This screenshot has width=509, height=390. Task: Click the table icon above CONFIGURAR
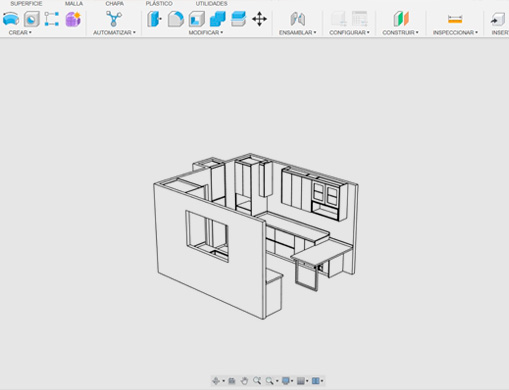[x=360, y=19]
